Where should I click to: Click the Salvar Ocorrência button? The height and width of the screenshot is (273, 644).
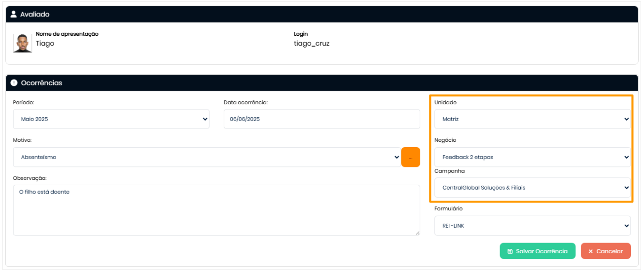(537, 251)
